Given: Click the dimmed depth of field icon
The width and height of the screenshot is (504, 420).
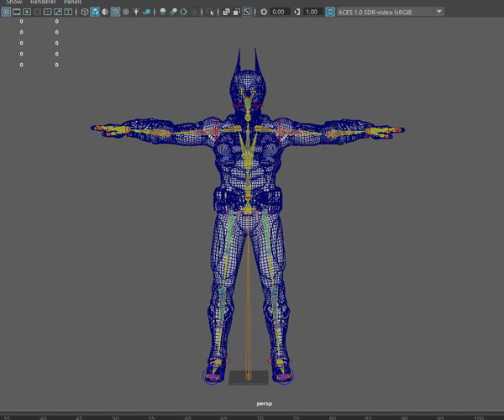Looking at the screenshot, I should (x=194, y=13).
